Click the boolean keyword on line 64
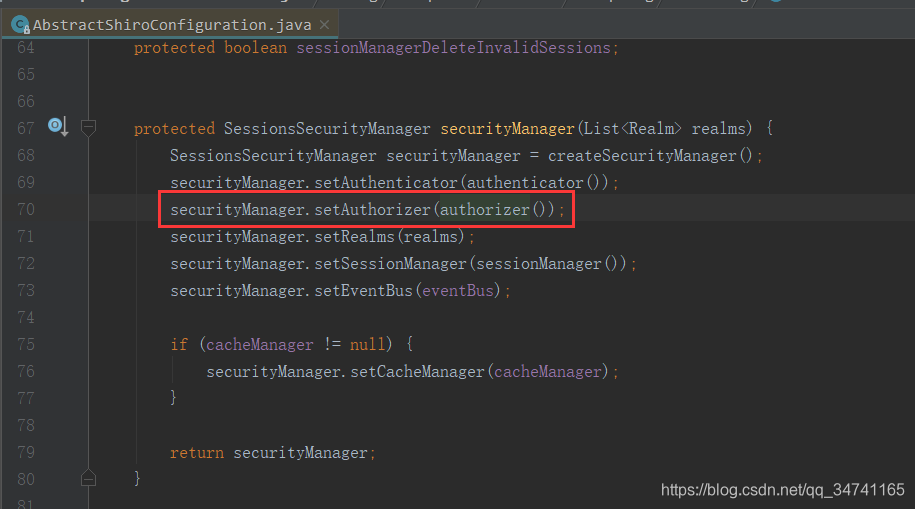 click(256, 47)
